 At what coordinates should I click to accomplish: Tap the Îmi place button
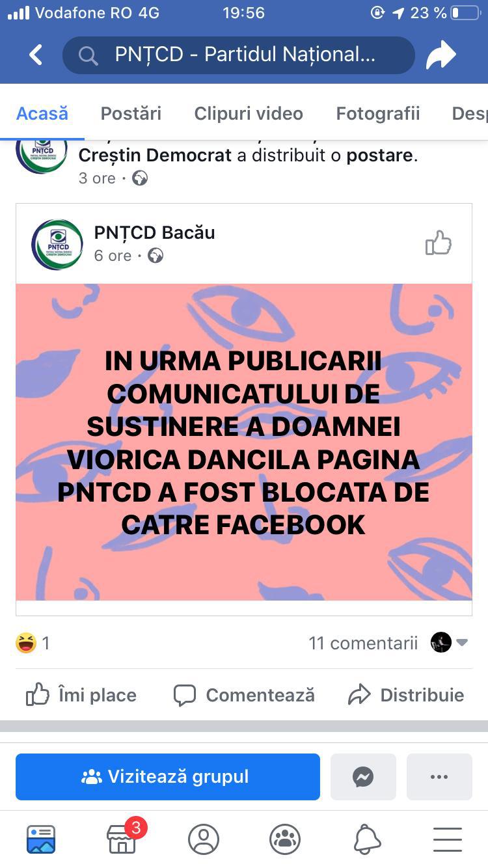pyautogui.click(x=81, y=695)
